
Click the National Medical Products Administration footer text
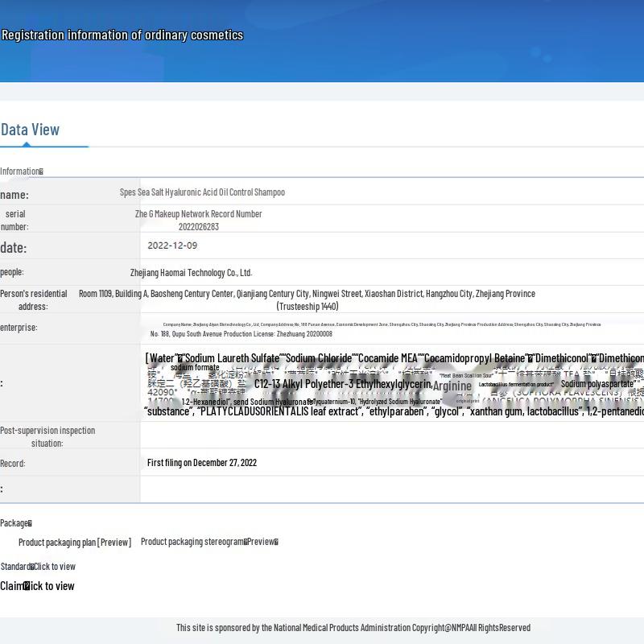353,628
